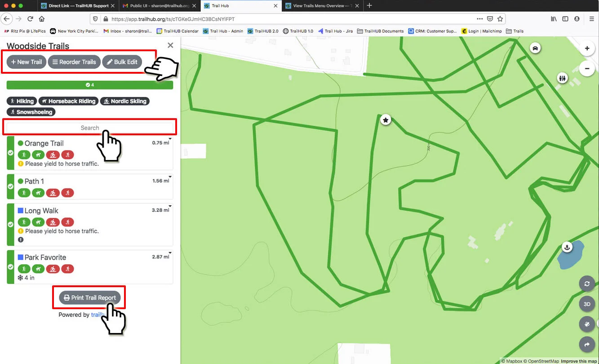Bookmark this page with the star icon
This screenshot has height=364, width=599.
click(500, 19)
